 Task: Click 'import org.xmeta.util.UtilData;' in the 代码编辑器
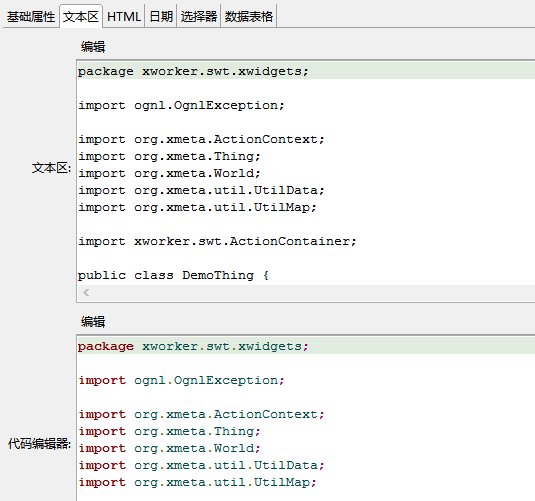201,465
